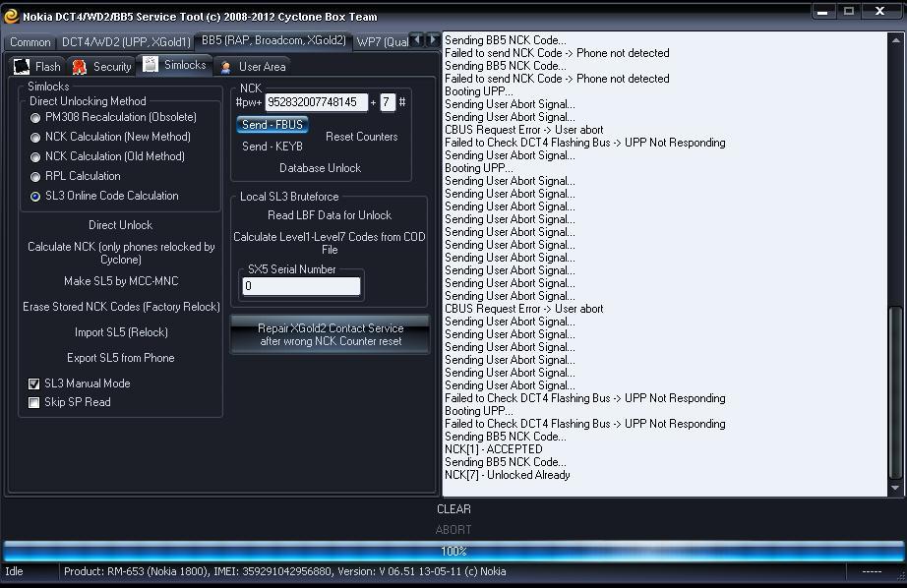Click Calculate Level1-Level7 Codes from COD File
The width and height of the screenshot is (907, 588).
pyautogui.click(x=330, y=243)
